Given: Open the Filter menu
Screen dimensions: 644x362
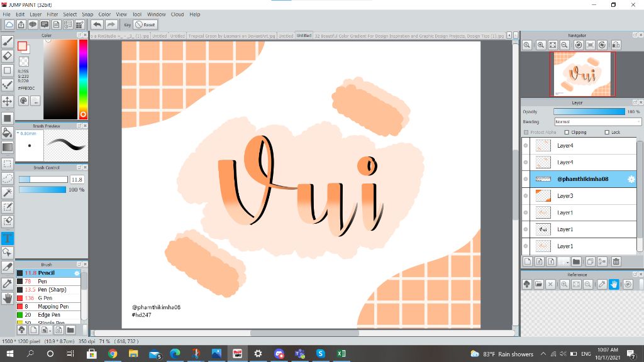Looking at the screenshot, I should click(52, 14).
